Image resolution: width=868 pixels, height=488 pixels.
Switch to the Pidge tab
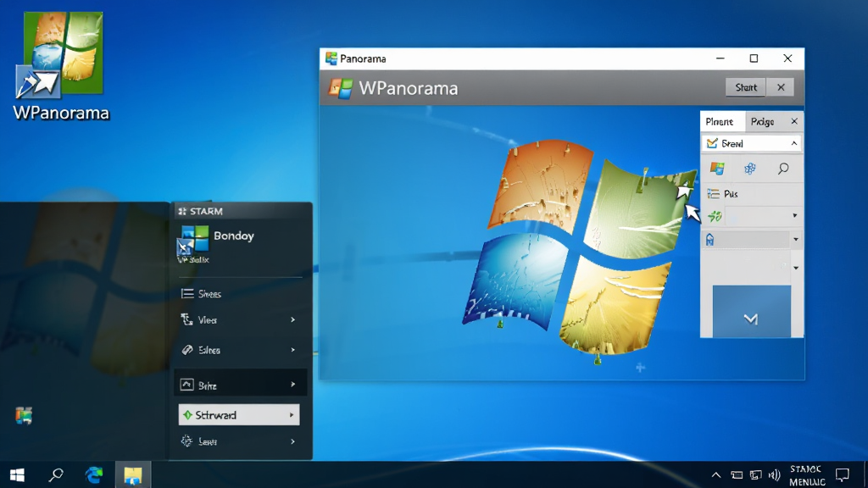[762, 122]
